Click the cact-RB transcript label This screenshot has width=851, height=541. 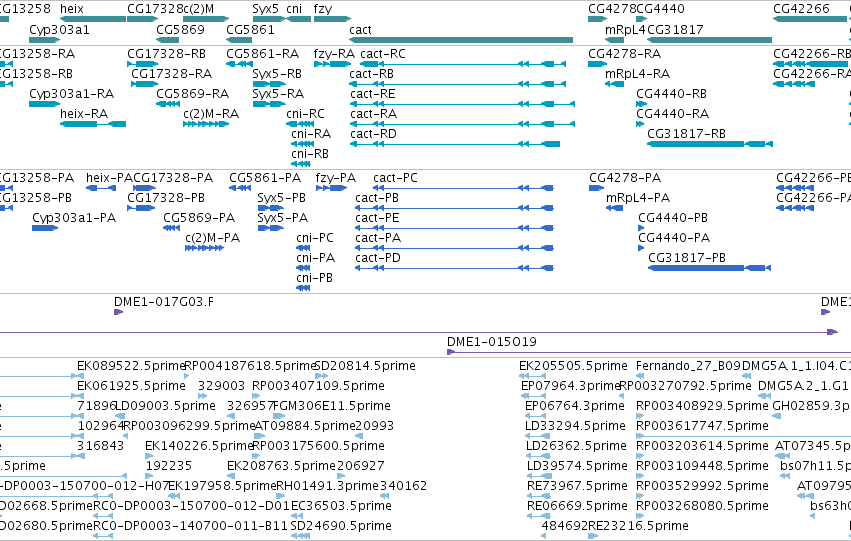[372, 74]
